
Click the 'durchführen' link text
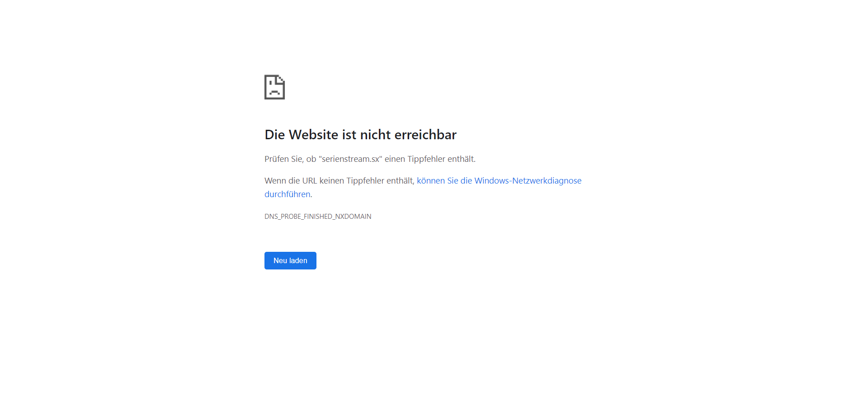coord(288,194)
